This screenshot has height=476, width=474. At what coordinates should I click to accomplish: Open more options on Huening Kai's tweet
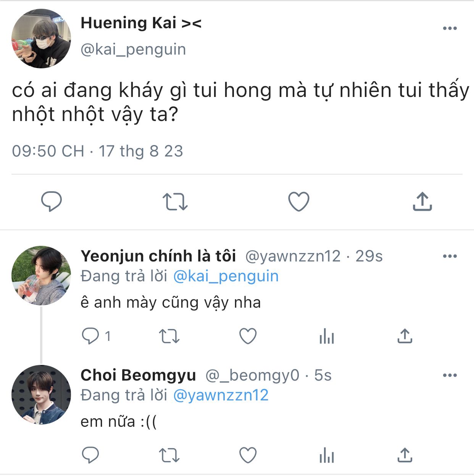tap(450, 28)
